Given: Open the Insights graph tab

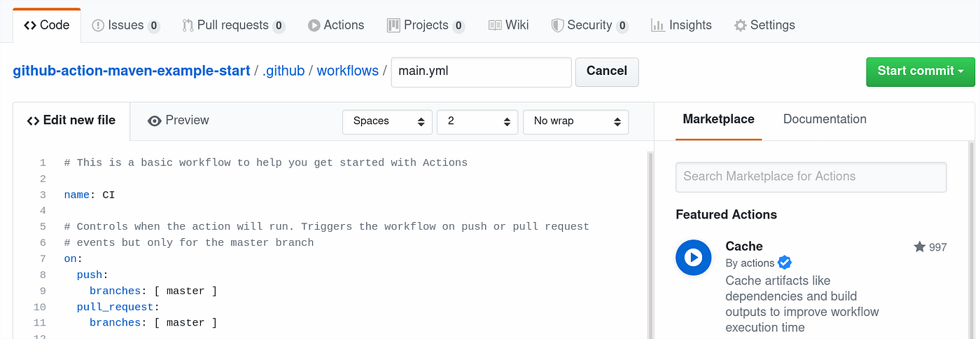Looking at the screenshot, I should click(x=681, y=25).
